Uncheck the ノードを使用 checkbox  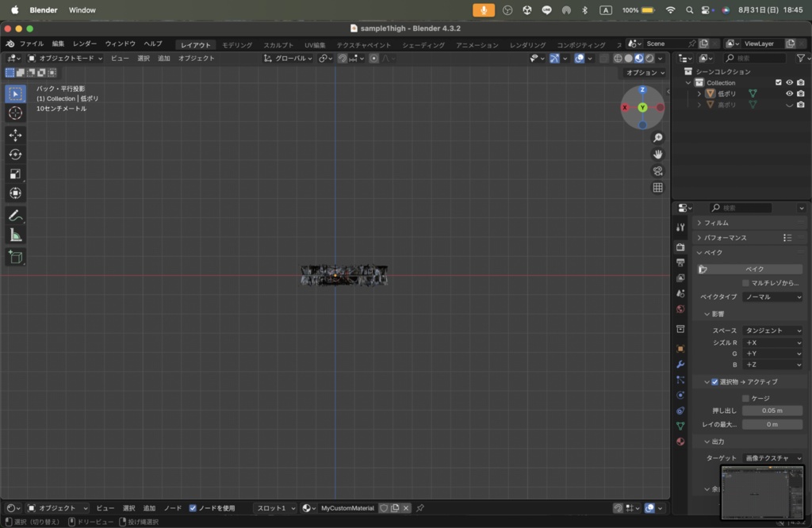pyautogui.click(x=193, y=508)
